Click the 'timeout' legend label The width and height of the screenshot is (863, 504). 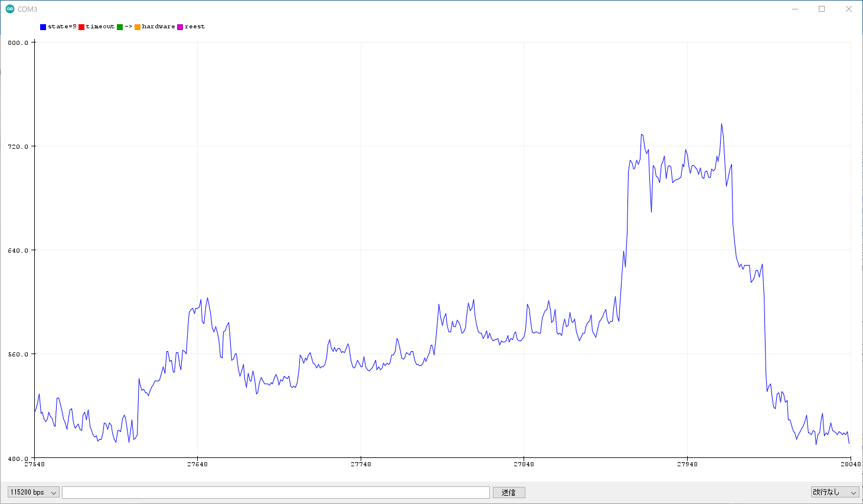tap(100, 27)
